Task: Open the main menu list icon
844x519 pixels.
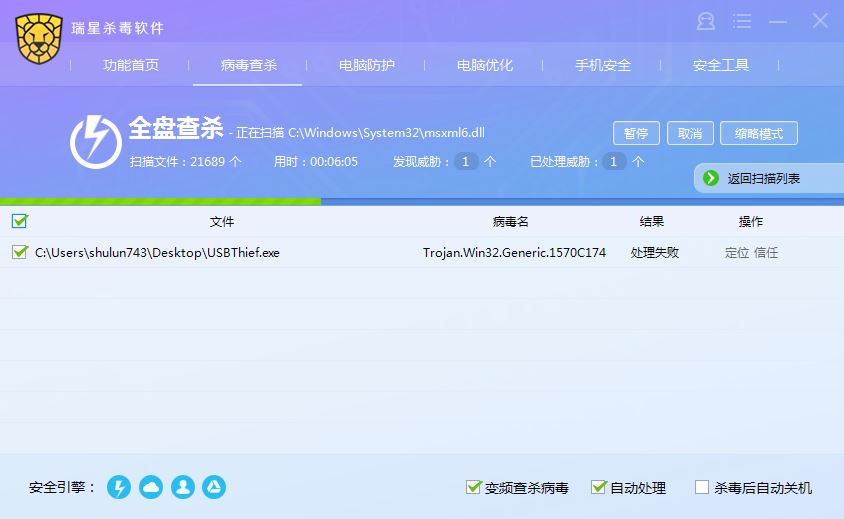Action: pyautogui.click(x=742, y=22)
